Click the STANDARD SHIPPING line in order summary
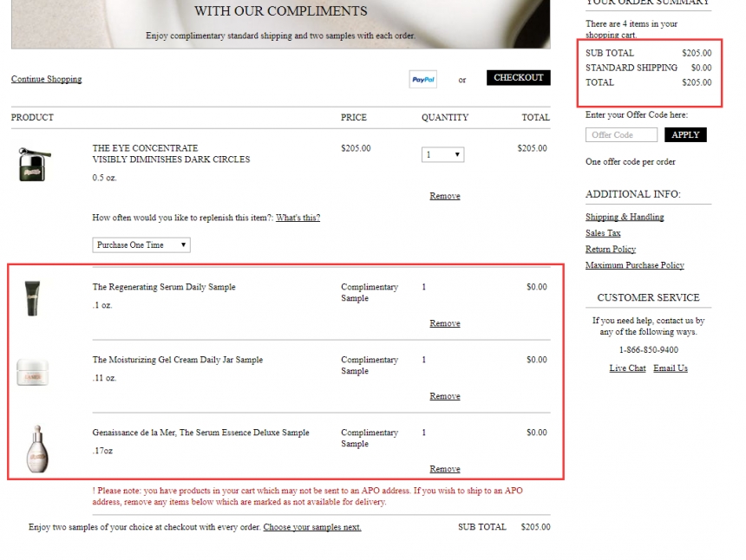This screenshot has height=560, width=746. (649, 68)
